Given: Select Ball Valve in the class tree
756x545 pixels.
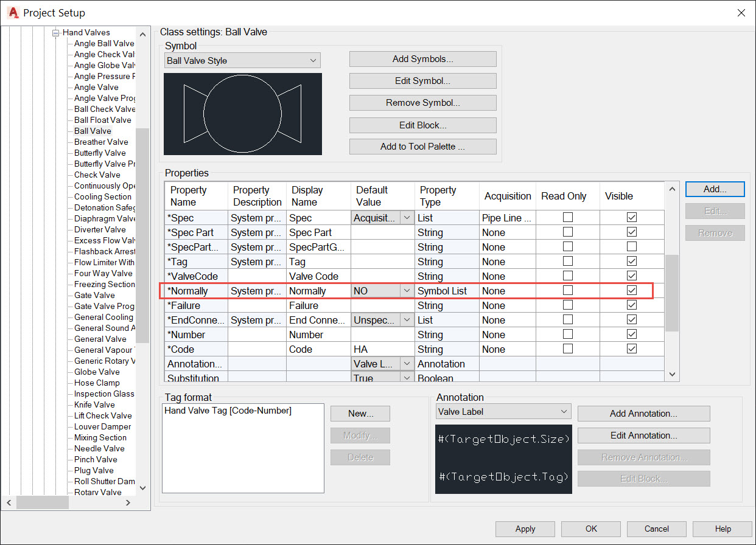Looking at the screenshot, I should coord(93,131).
